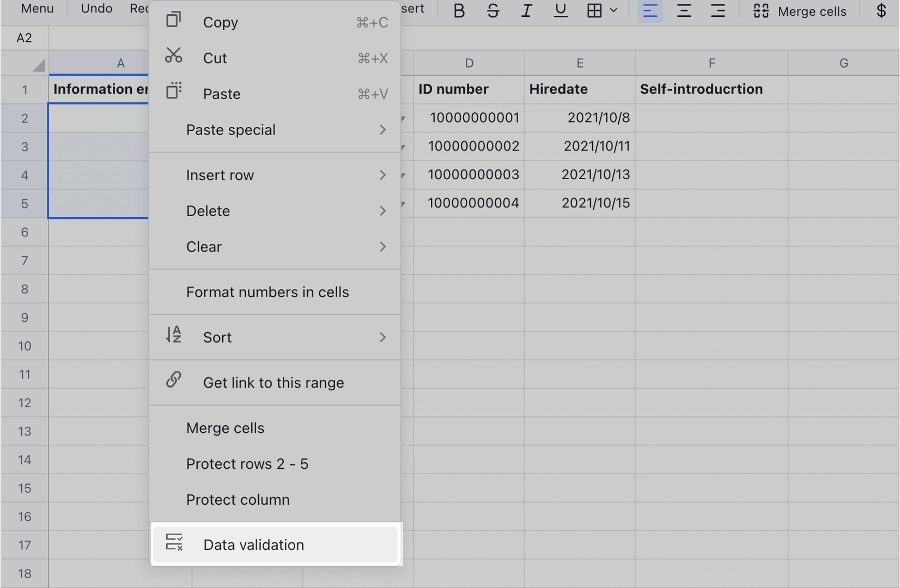Open the Menu item in the top bar
The width and height of the screenshot is (900, 588).
point(37,8)
